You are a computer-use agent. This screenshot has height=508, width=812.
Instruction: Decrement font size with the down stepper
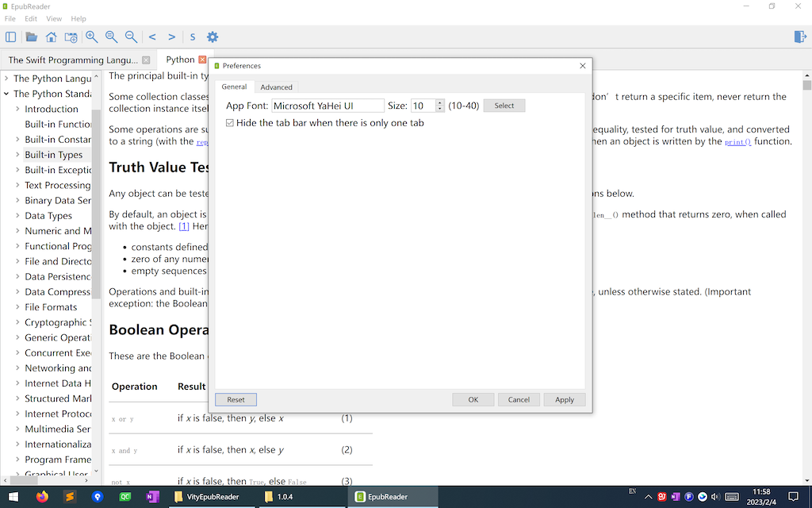pyautogui.click(x=439, y=108)
